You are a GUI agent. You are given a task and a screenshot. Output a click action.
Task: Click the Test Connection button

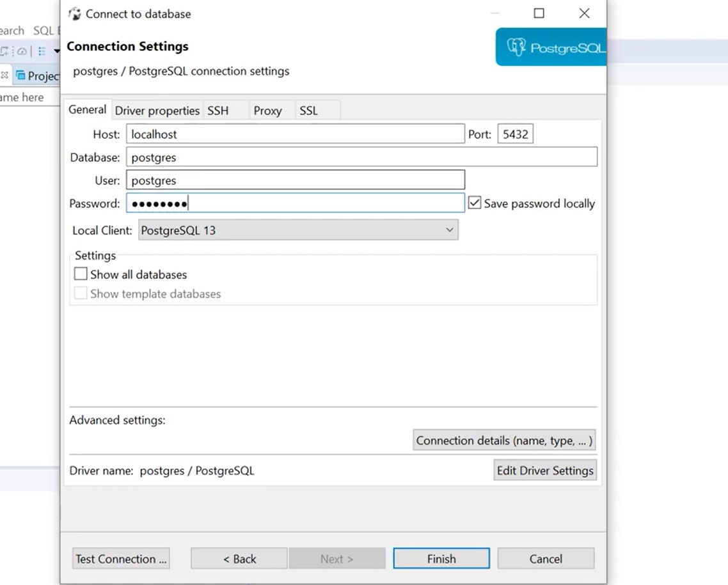click(x=120, y=558)
